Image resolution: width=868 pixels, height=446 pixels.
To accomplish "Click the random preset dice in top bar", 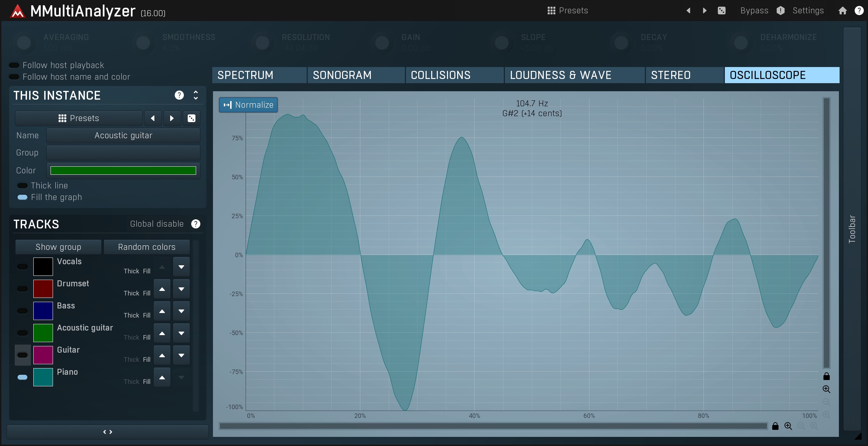I will [x=721, y=11].
